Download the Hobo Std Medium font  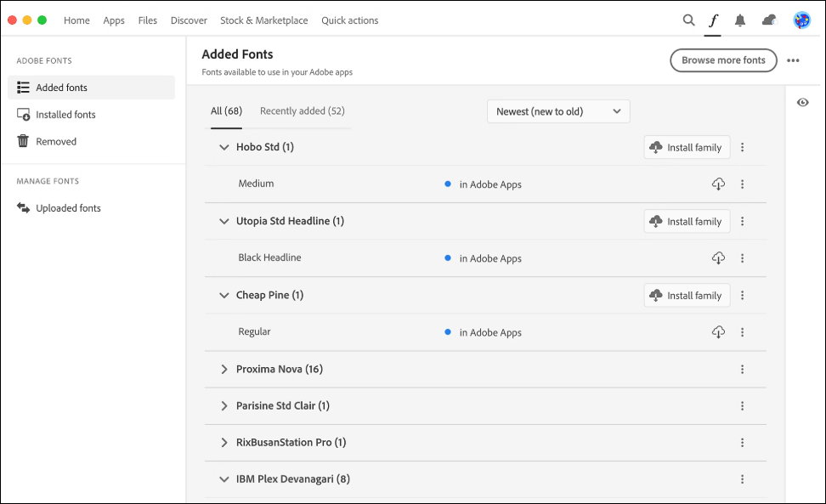pos(718,184)
